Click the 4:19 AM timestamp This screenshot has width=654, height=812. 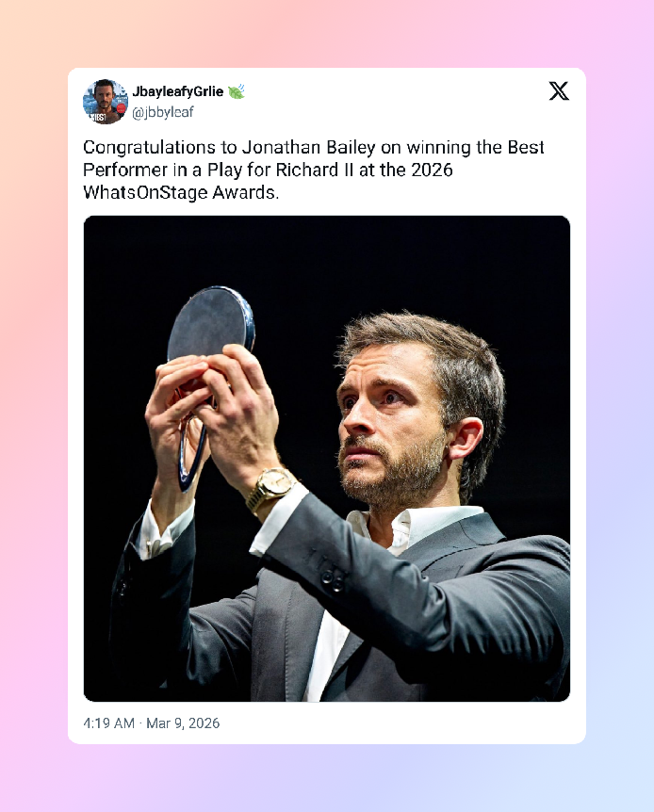109,723
